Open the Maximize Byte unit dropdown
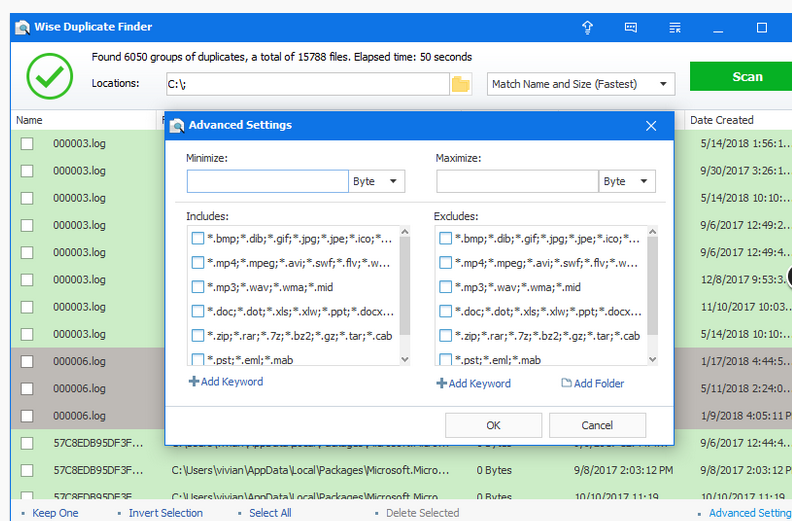Screen dimensions: 792x521 (x=627, y=181)
